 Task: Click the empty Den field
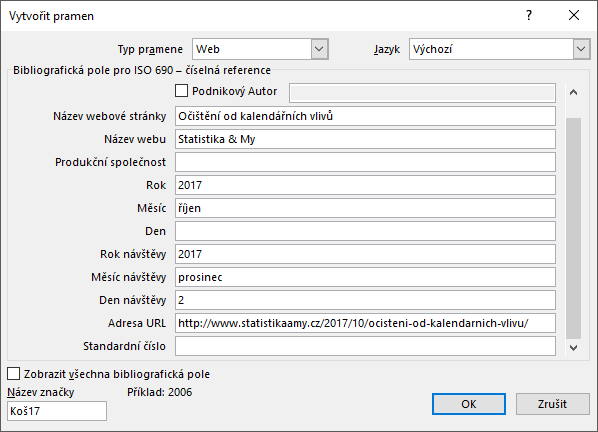pos(365,231)
